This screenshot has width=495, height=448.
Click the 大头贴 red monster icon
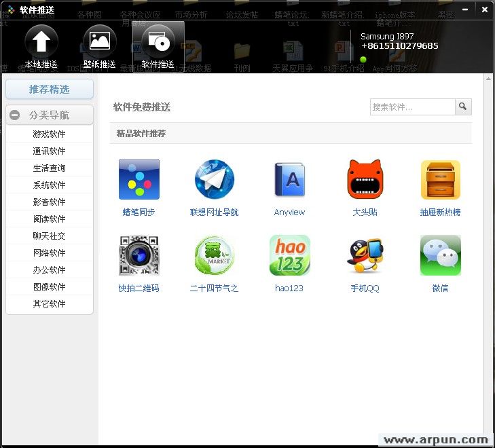click(365, 179)
